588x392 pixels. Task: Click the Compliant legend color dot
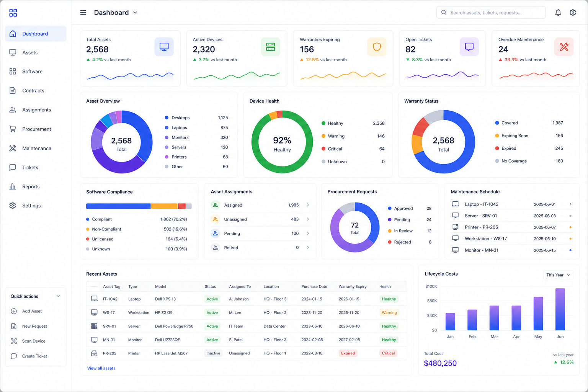point(88,219)
